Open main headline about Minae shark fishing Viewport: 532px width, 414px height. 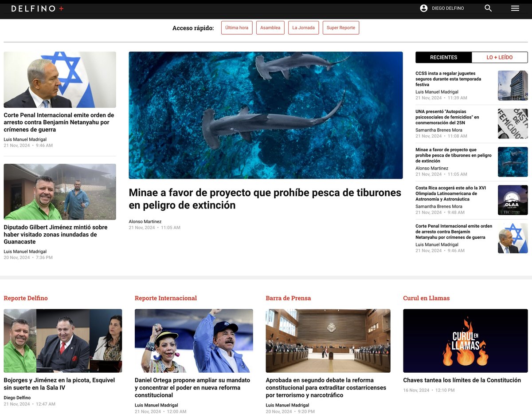(x=265, y=199)
